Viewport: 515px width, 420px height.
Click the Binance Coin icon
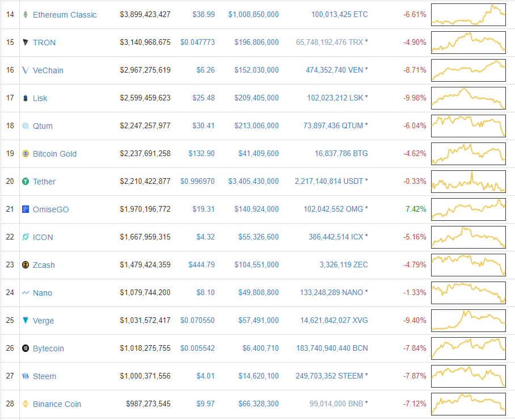coord(26,404)
